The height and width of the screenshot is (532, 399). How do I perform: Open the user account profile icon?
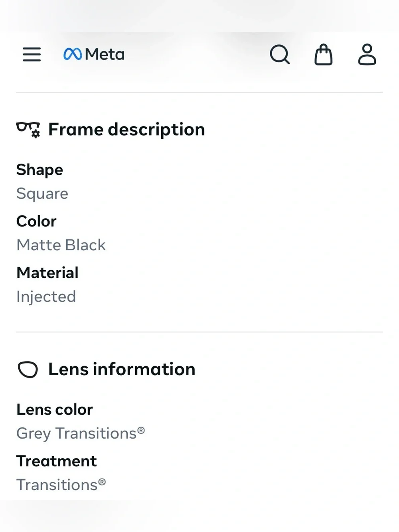[367, 54]
